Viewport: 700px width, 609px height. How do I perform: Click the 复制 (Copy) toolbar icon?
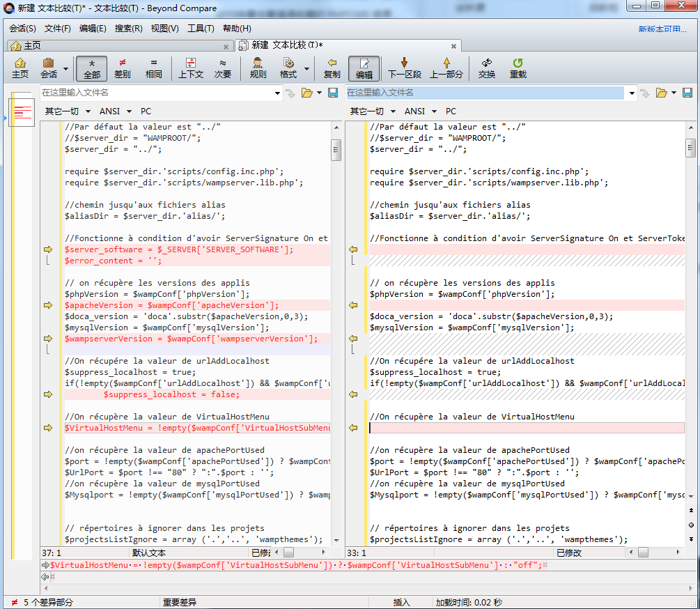coord(332,68)
